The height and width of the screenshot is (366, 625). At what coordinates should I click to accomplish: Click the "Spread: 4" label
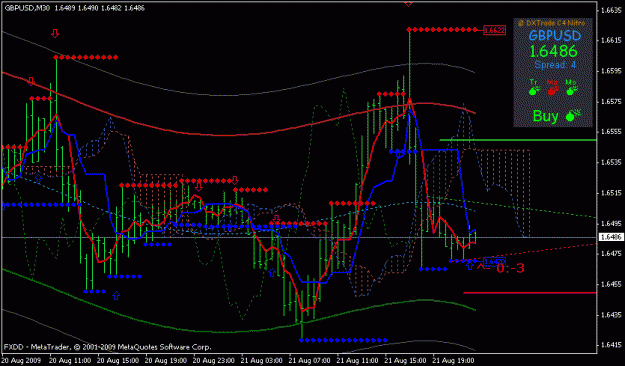point(555,65)
